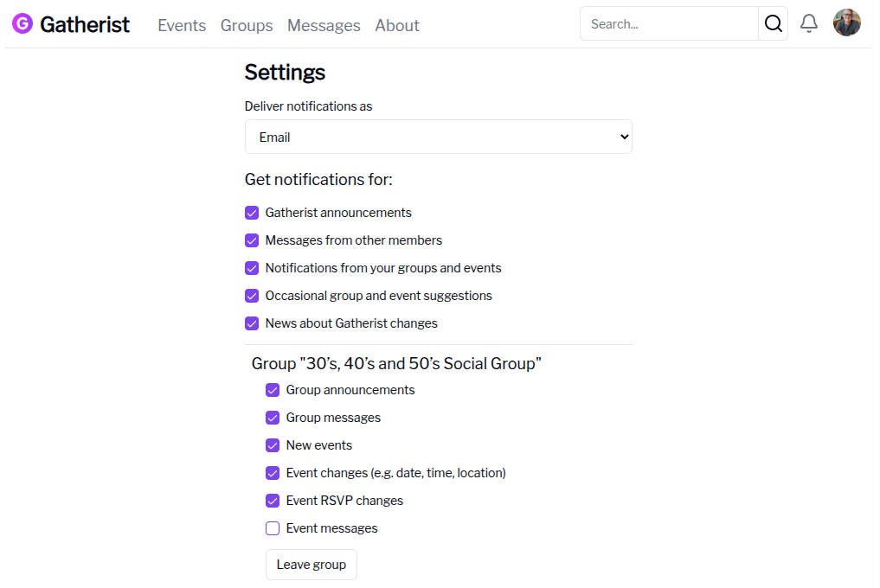This screenshot has width=880, height=588.
Task: Click your profile avatar picture
Action: coord(846,22)
